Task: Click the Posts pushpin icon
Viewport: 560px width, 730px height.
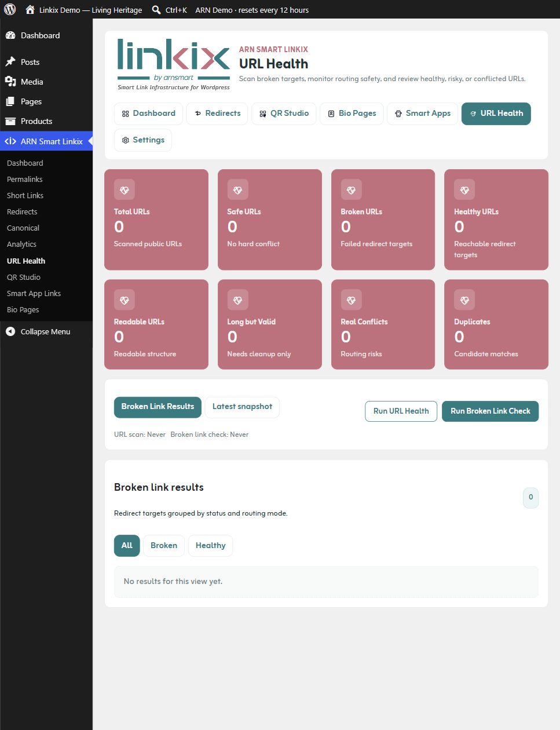Action: [10, 62]
